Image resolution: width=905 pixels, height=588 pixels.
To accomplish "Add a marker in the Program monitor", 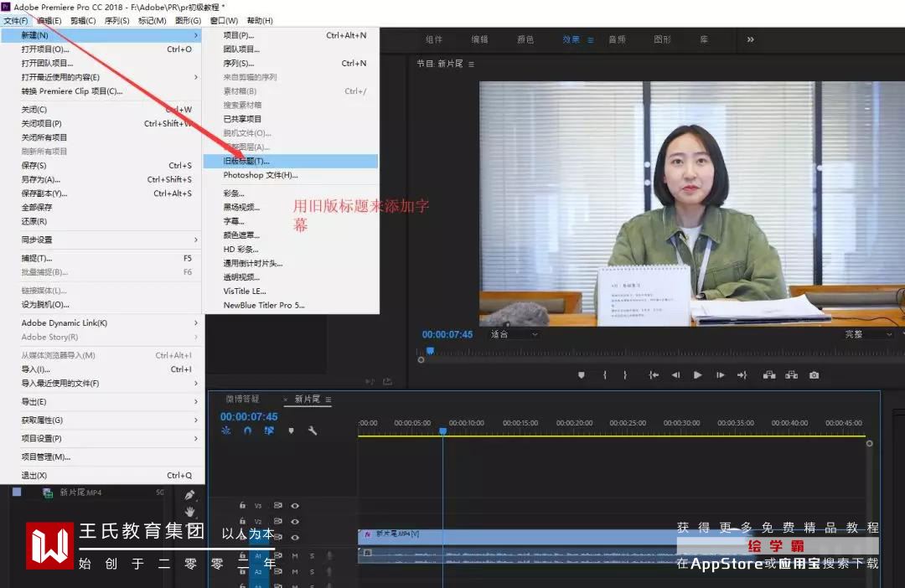I will (582, 375).
